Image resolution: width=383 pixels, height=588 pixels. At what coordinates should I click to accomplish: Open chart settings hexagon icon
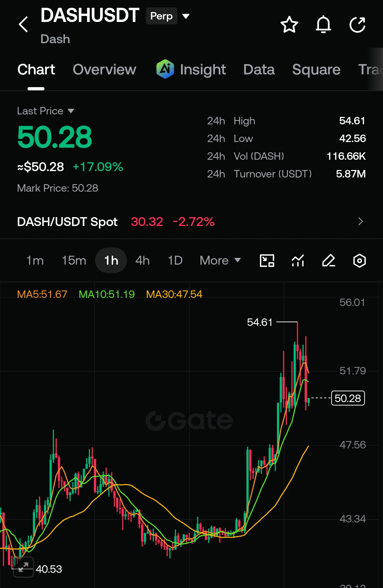tap(360, 261)
